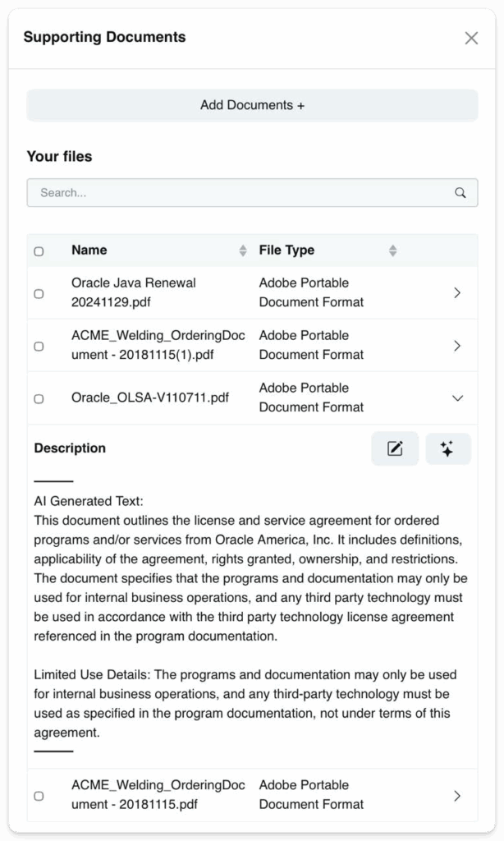This screenshot has height=841, width=504.
Task: Collapse the Oracle_OLSA-V110711.pdf description
Action: 457,398
